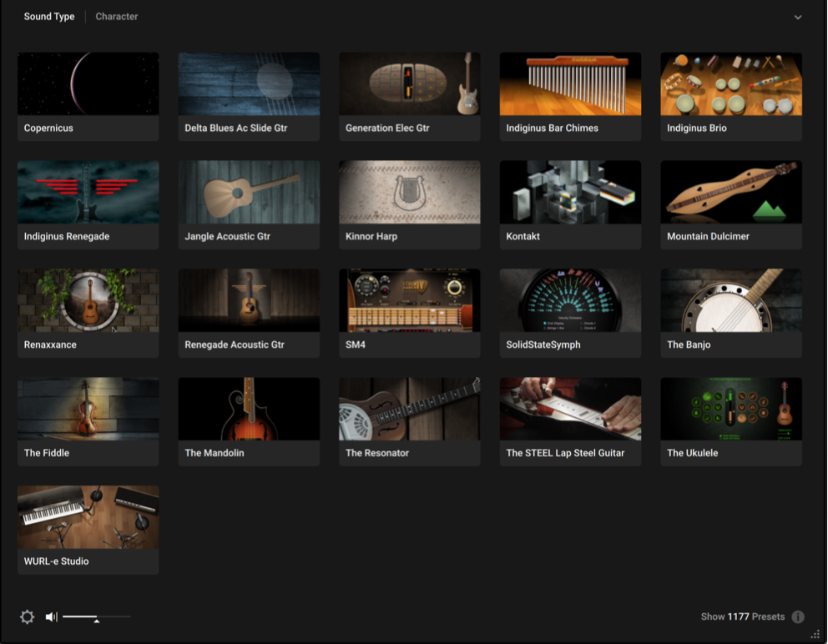Open The Resonator guitar image
The height and width of the screenshot is (644, 828).
pos(410,409)
